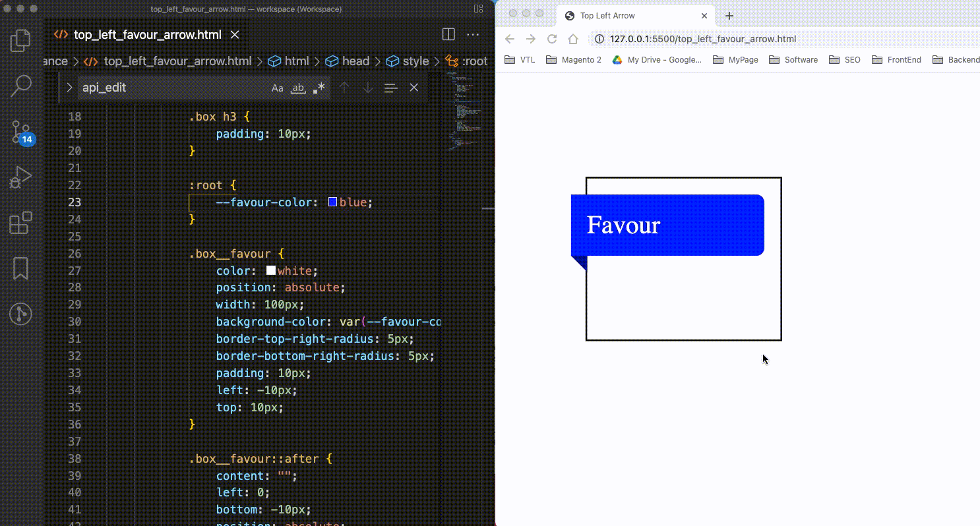
Task: Go forward in browser
Action: [x=531, y=39]
